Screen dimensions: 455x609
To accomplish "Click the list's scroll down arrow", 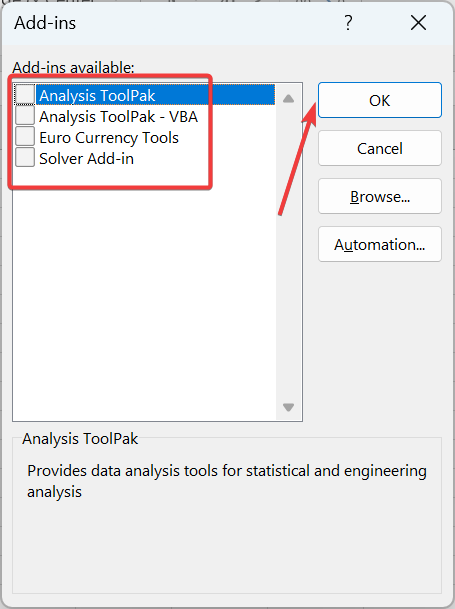I will [288, 407].
